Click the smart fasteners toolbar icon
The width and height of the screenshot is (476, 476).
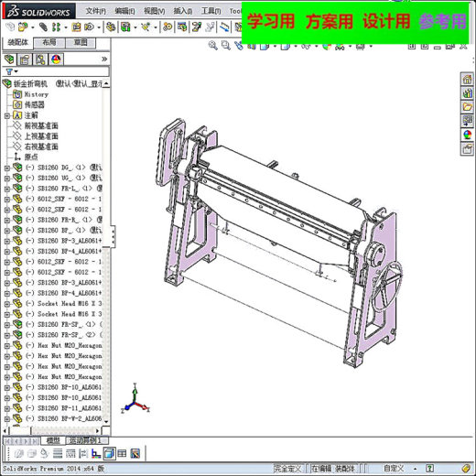[x=76, y=27]
